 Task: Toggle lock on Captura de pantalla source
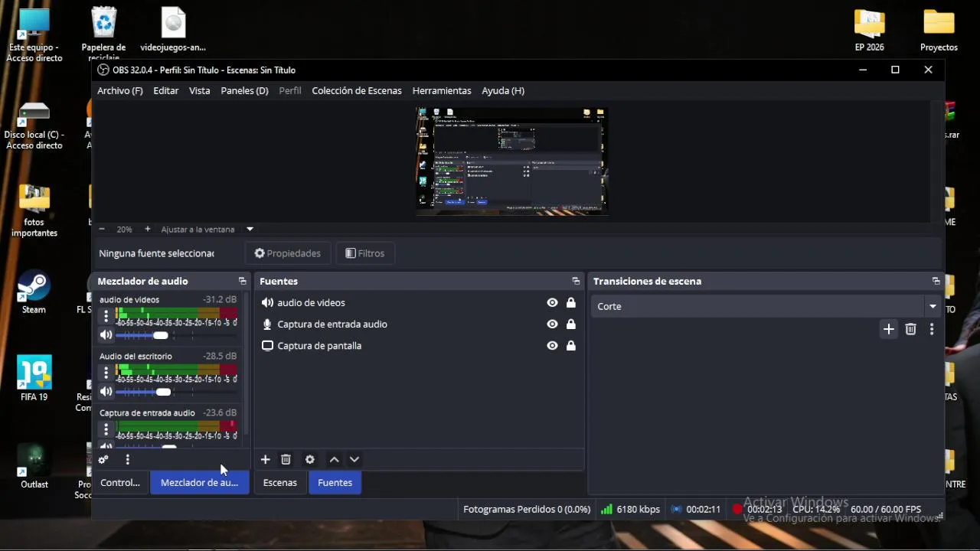coord(570,346)
